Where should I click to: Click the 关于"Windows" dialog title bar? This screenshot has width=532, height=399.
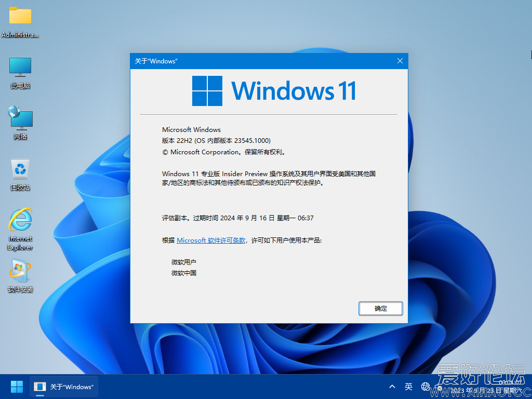pos(260,61)
